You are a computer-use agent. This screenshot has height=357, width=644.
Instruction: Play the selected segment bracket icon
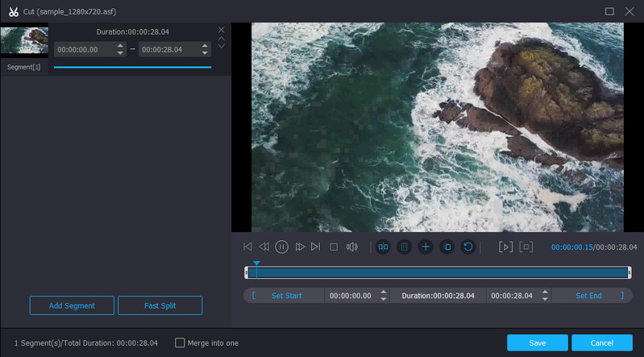pos(505,247)
